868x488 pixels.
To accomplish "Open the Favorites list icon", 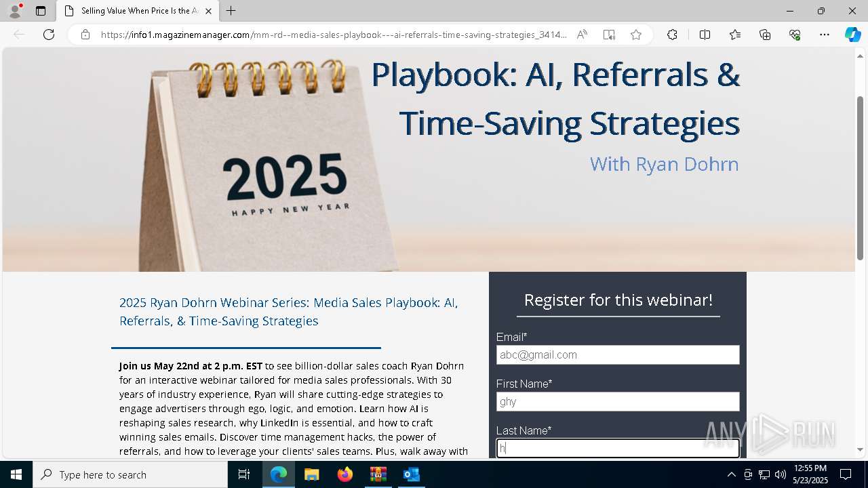I will 735,35.
